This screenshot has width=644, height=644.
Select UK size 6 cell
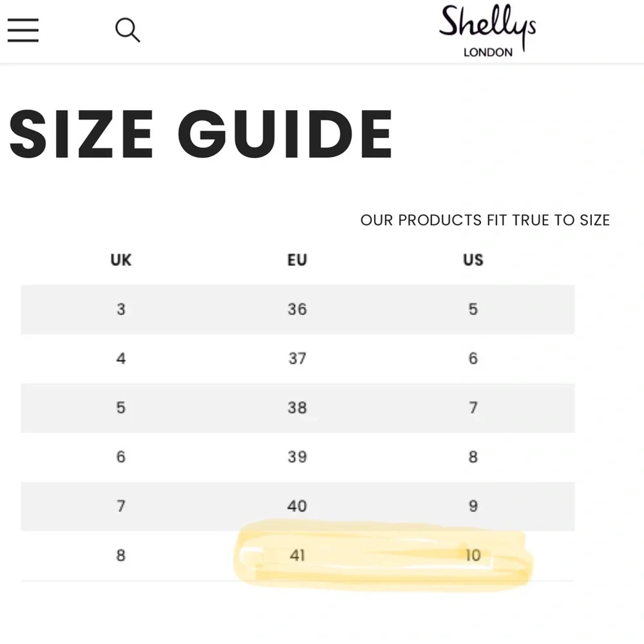(x=121, y=457)
